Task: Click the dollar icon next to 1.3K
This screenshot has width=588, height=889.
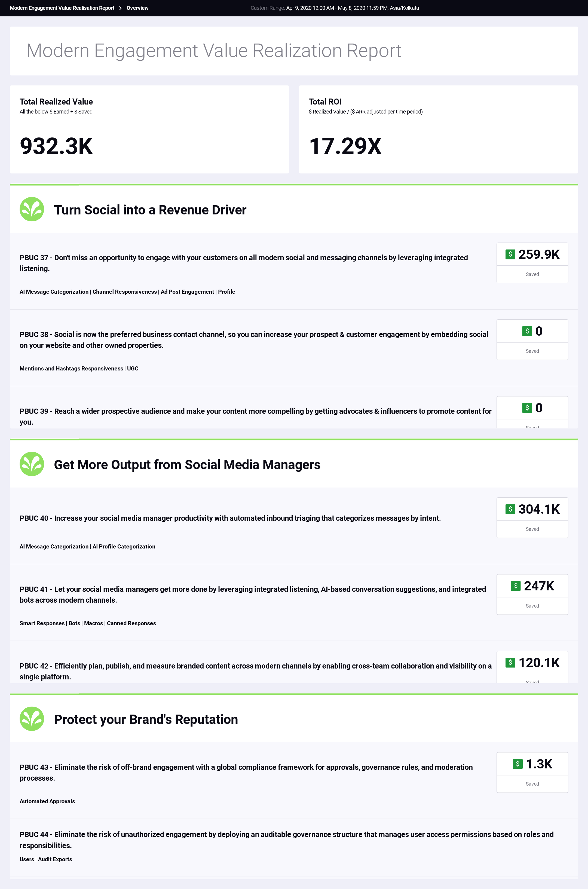Action: coord(517,764)
